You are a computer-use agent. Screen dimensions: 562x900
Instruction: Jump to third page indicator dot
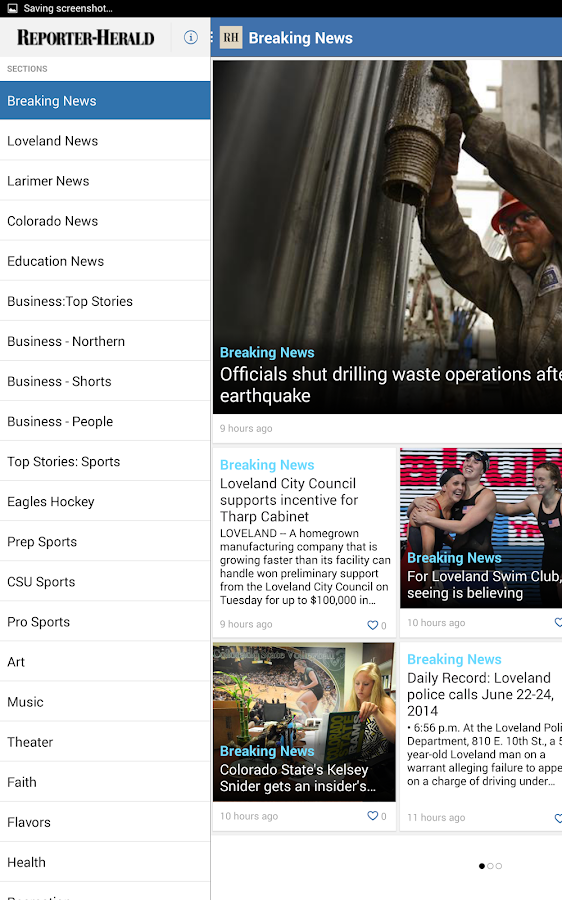(499, 866)
